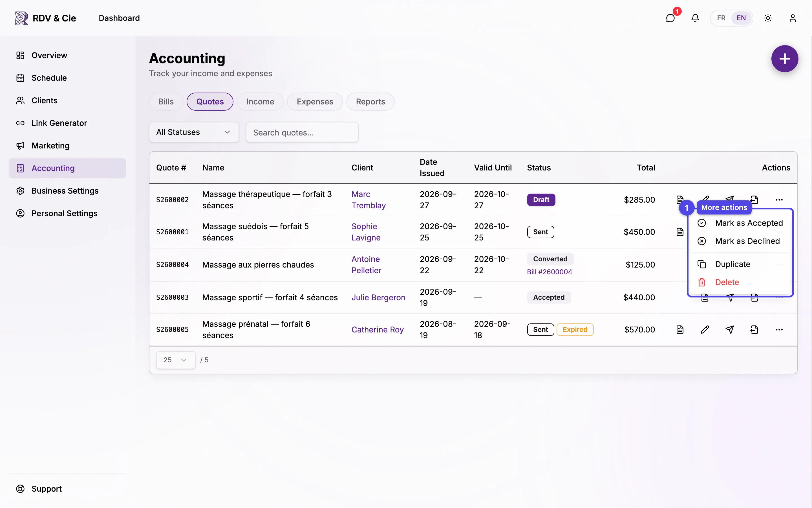Switch to the Bills tab
The height and width of the screenshot is (508, 812).
point(166,102)
